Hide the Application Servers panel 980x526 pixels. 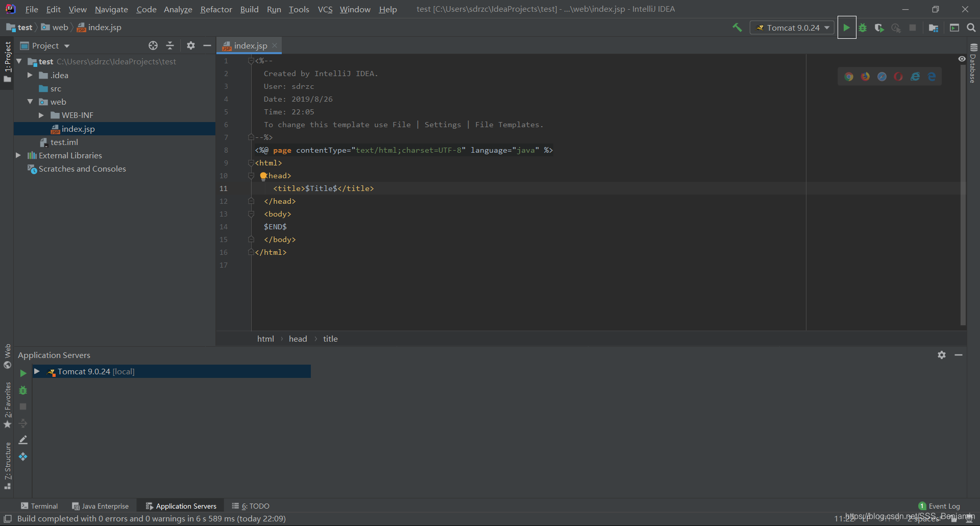(959, 355)
